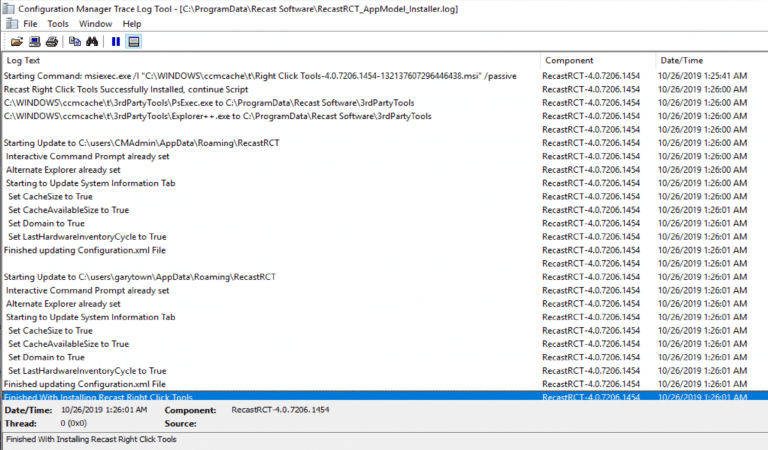Pause log updates with the pause icon

click(116, 41)
